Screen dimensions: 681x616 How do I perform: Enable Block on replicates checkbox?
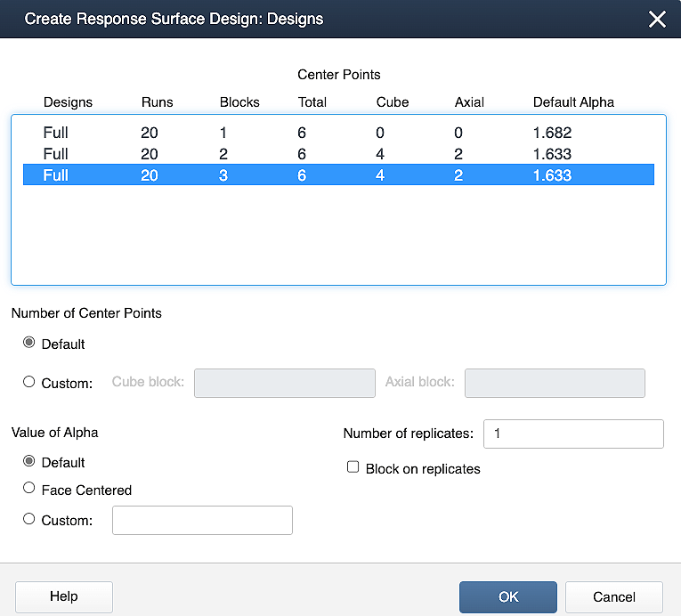(x=353, y=467)
